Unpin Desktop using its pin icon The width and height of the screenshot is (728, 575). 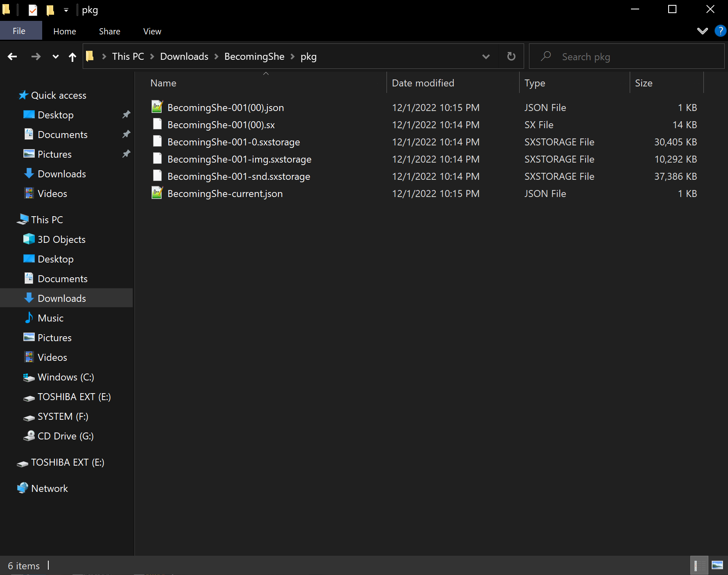coord(126,115)
